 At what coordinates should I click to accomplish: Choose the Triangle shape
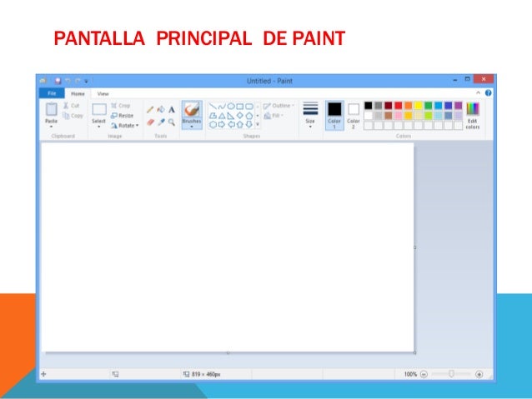click(222, 116)
